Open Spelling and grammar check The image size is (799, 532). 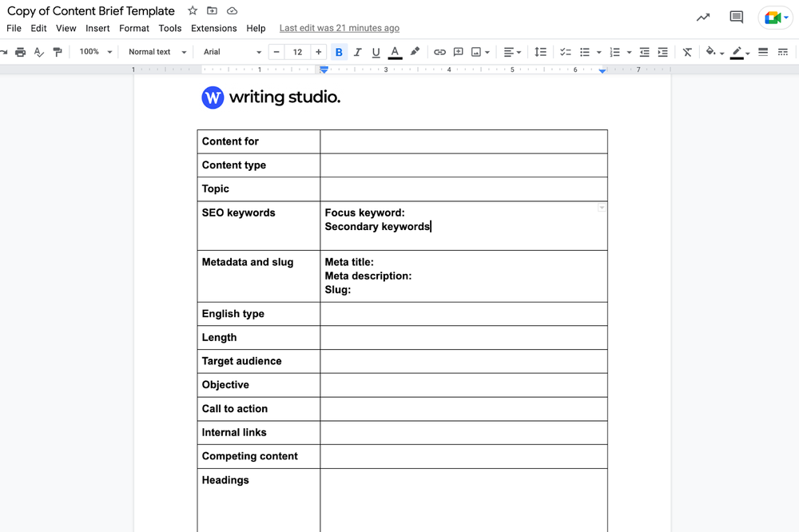point(38,51)
